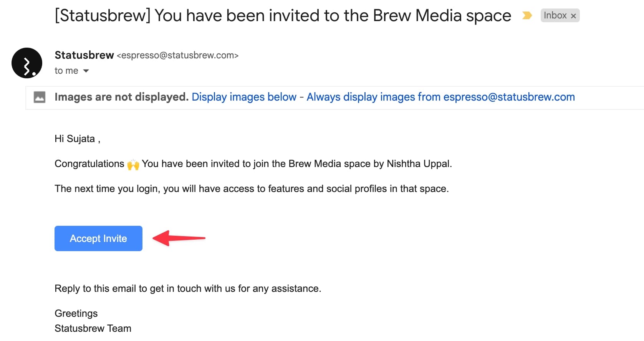
Task: Click the 'Statusbrew Team' signature
Action: pos(93,329)
